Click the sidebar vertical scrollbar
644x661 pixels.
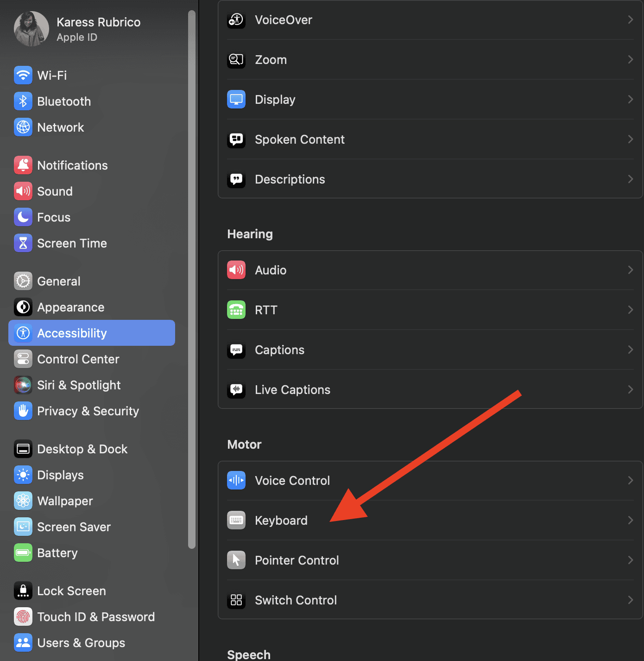(192, 278)
